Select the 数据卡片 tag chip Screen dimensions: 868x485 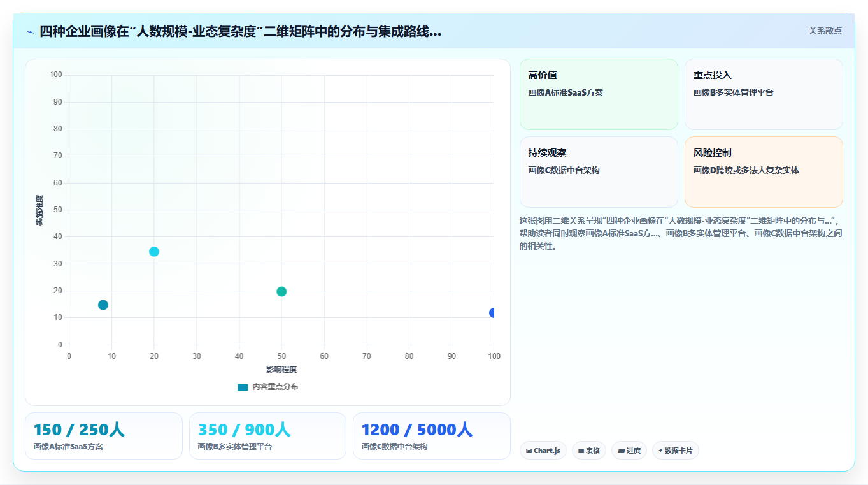676,451
